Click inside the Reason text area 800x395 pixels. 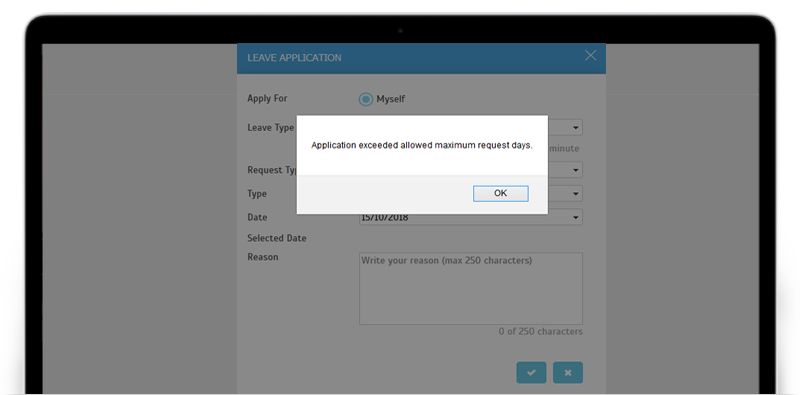coord(471,288)
